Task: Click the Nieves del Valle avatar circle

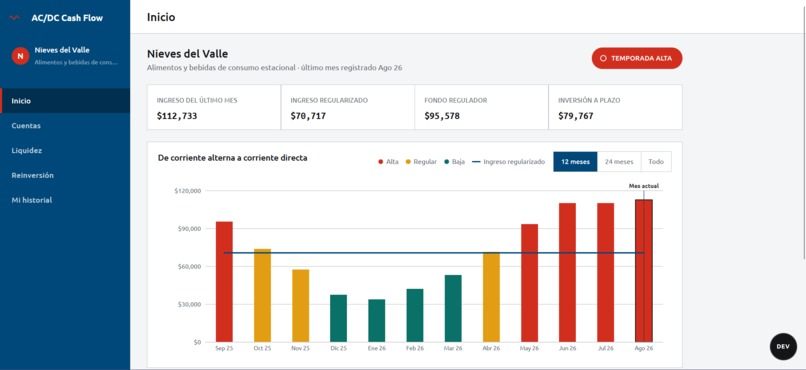Action: pyautogui.click(x=20, y=56)
